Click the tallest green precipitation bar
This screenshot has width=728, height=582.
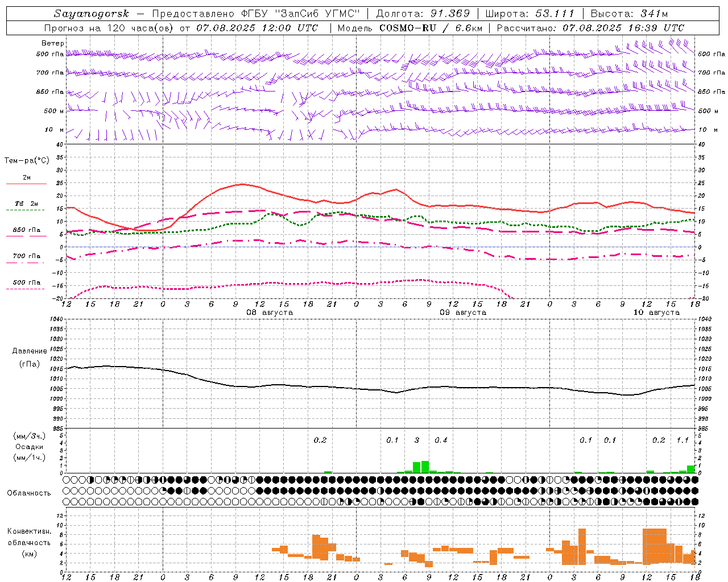click(425, 467)
